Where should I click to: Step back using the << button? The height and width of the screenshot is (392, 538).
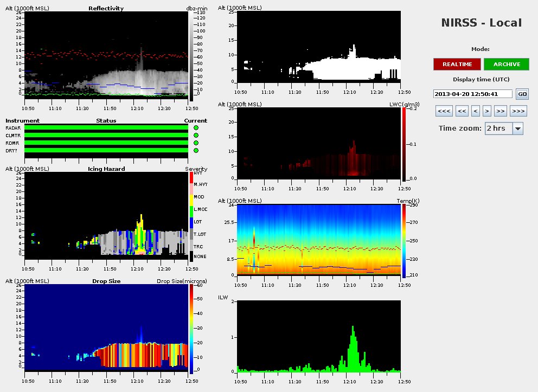click(x=462, y=111)
